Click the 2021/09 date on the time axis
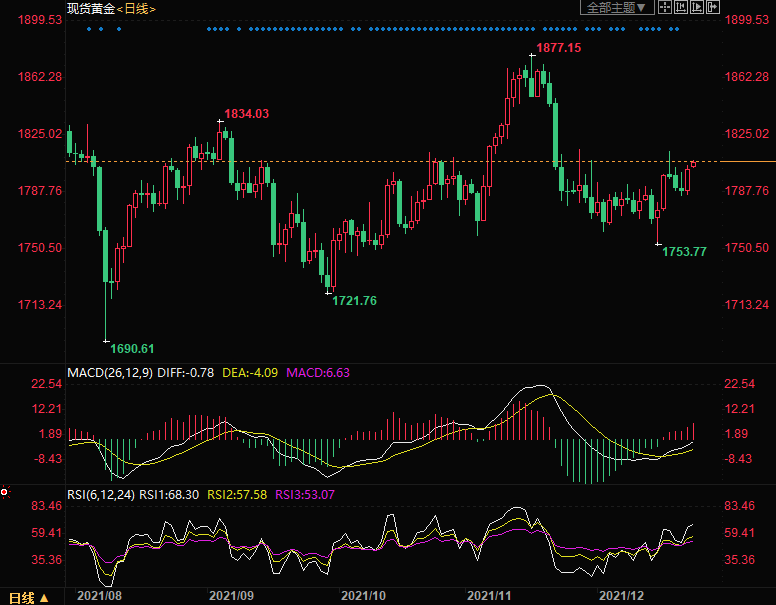Image resolution: width=776 pixels, height=605 pixels. point(231,595)
